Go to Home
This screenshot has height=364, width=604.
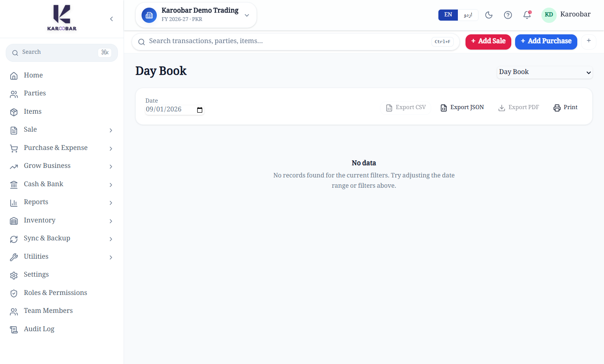(62, 76)
